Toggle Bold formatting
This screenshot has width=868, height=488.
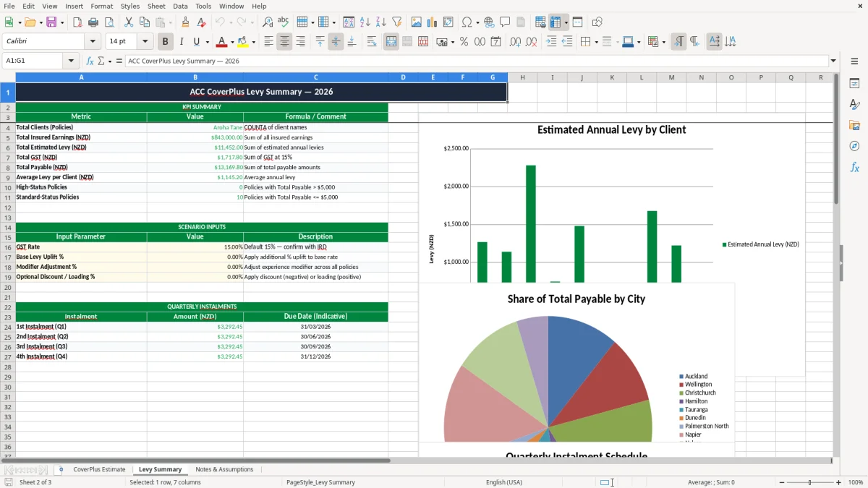(166, 42)
